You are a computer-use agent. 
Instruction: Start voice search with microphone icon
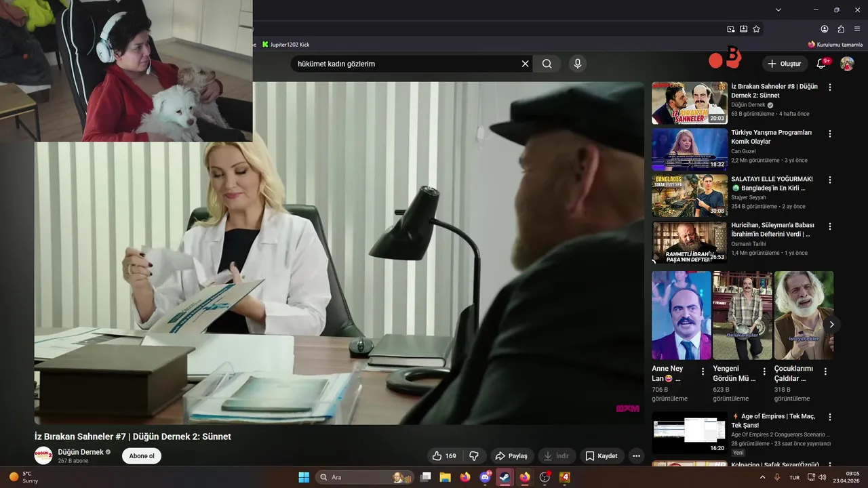click(578, 64)
